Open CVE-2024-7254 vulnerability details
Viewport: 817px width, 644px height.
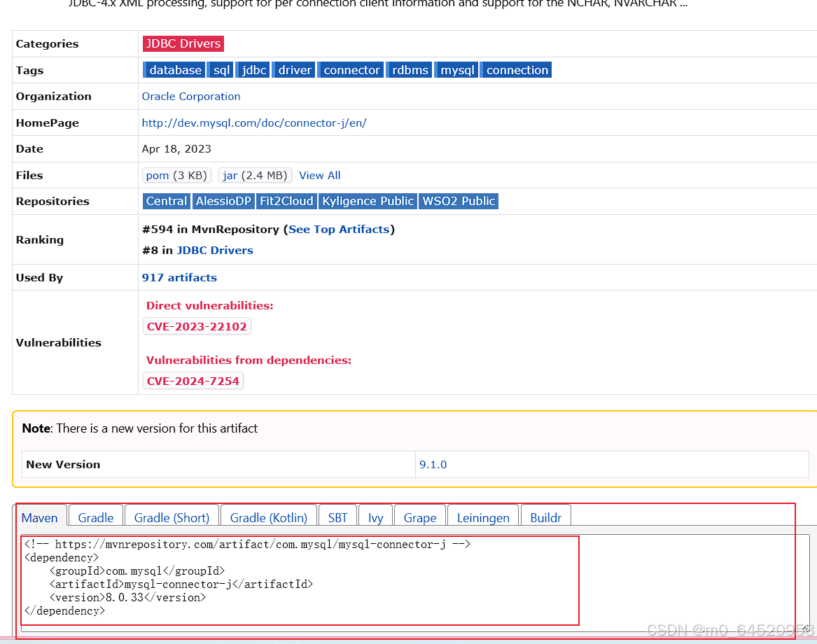pos(193,381)
